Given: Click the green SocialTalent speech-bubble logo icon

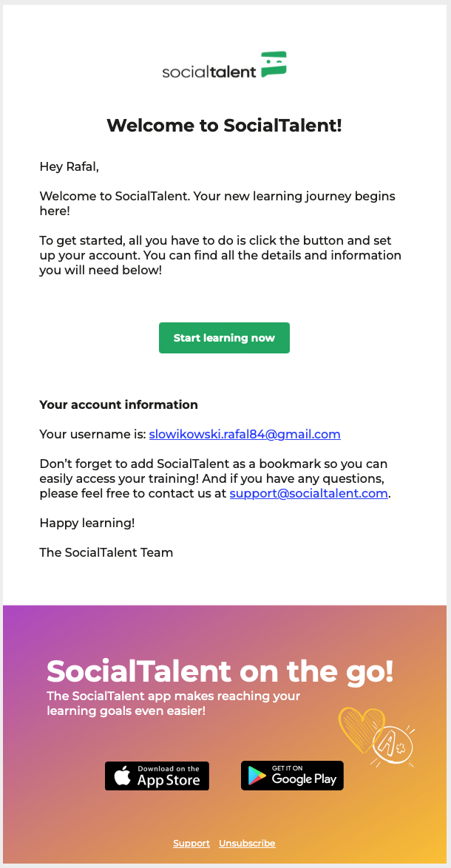Looking at the screenshot, I should tap(274, 65).
